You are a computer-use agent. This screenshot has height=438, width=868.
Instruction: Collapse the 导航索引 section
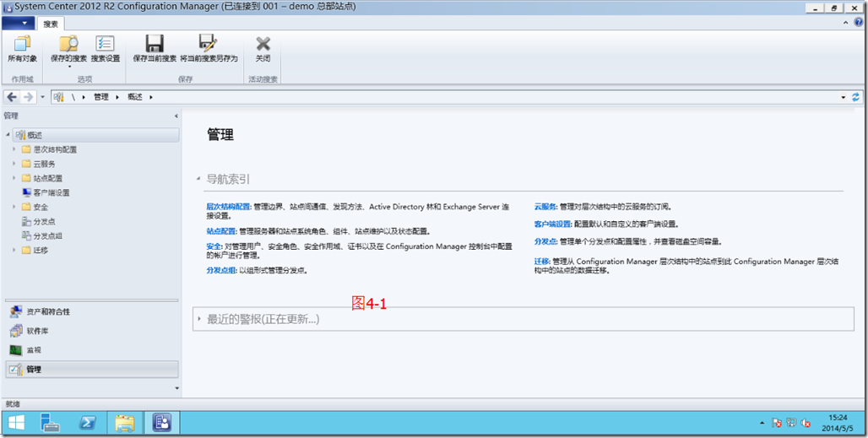click(198, 179)
